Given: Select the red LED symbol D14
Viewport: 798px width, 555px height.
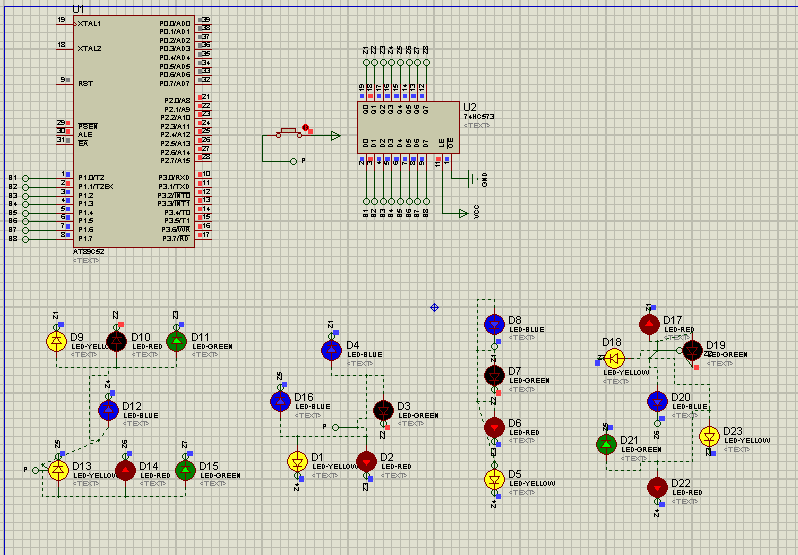Looking at the screenshot, I should click(x=126, y=471).
